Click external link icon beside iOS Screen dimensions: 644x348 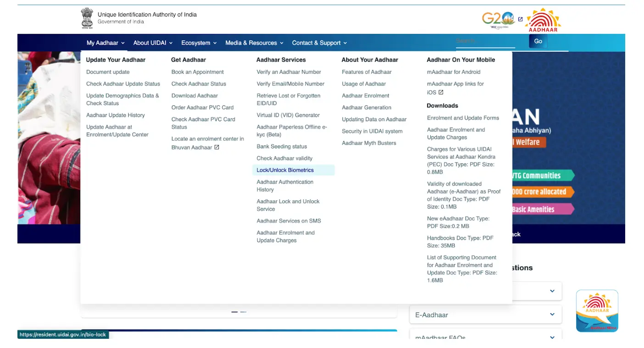point(441,92)
